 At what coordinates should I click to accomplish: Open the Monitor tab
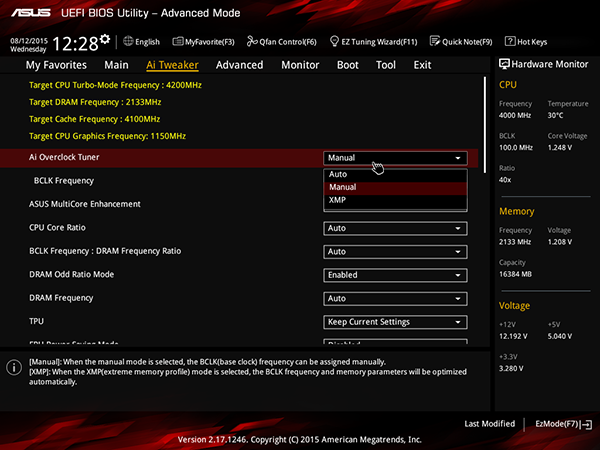(x=300, y=65)
